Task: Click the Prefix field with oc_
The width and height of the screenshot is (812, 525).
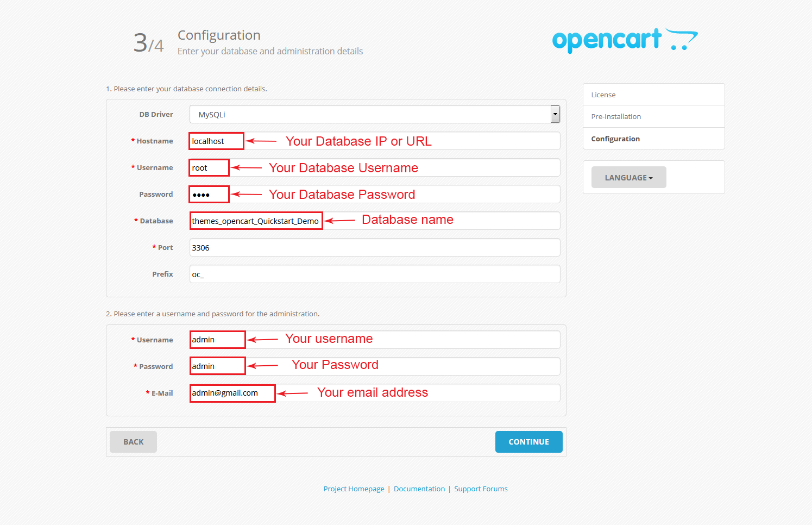Action: tap(375, 274)
